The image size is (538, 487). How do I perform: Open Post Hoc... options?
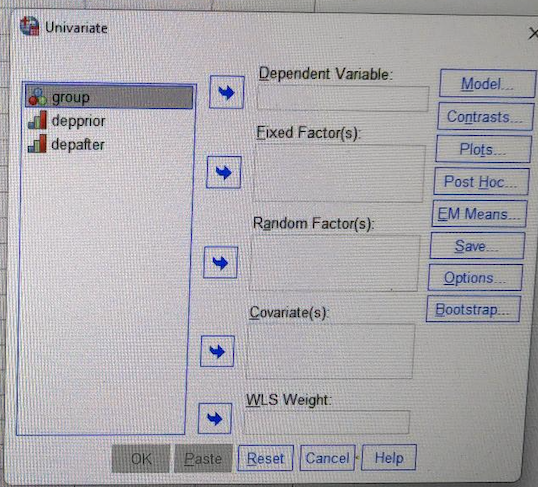[481, 182]
